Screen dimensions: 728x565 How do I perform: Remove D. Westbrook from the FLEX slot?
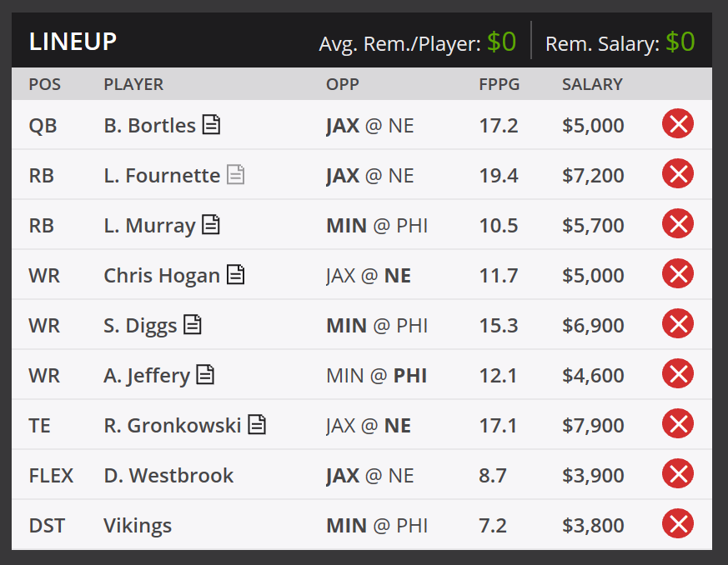coord(678,474)
